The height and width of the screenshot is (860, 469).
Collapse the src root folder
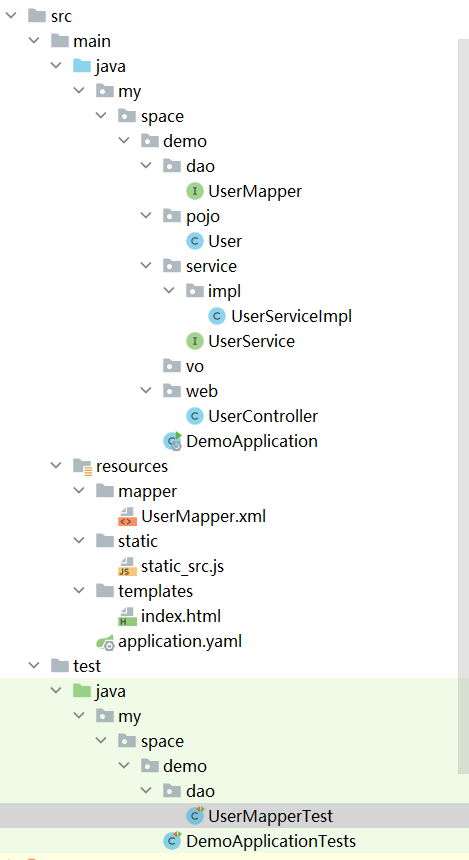(x=11, y=16)
